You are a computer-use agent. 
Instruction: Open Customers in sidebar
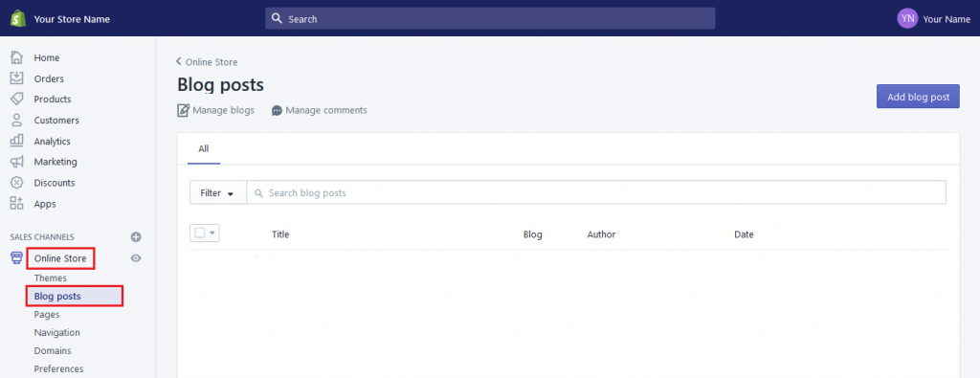point(56,120)
